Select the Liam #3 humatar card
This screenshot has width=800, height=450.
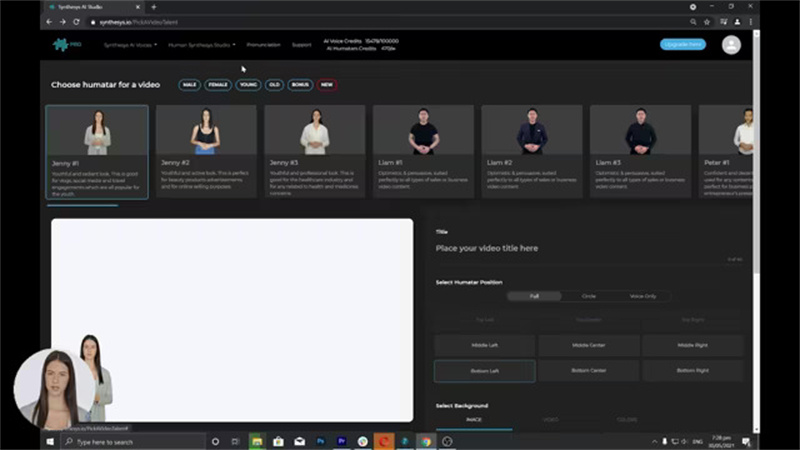point(640,152)
